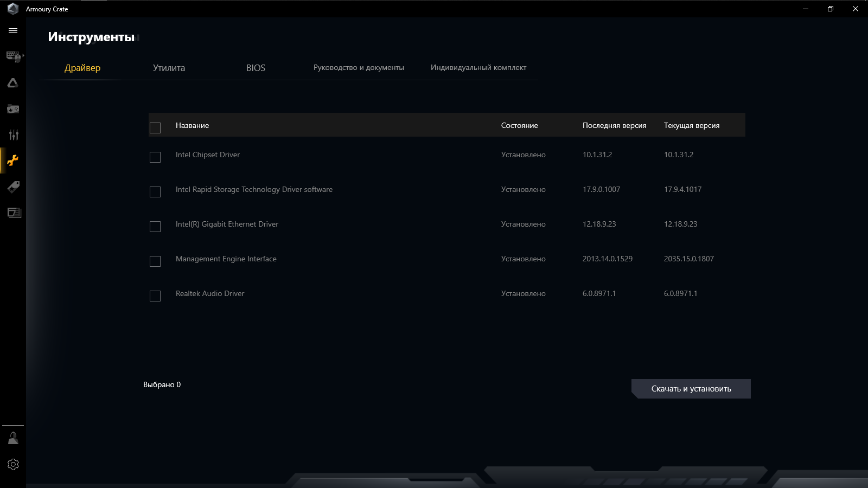The image size is (868, 488).
Task: Click Gigabit Ethernet current version 12.18.9.23
Action: [x=680, y=224]
